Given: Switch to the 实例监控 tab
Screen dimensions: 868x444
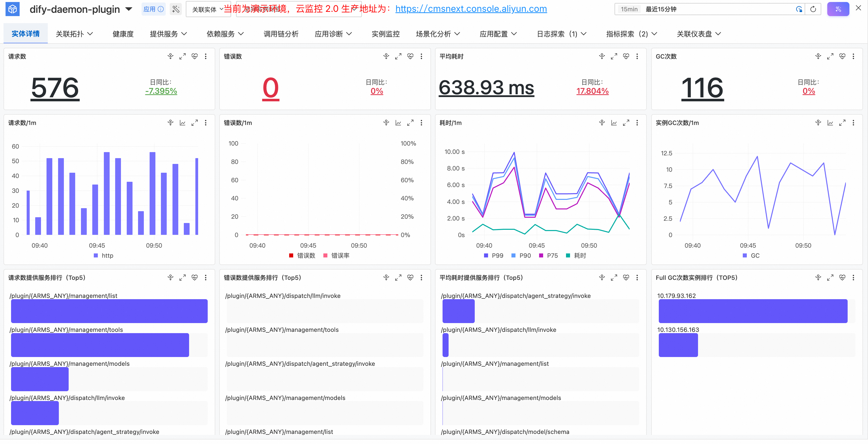Looking at the screenshot, I should [385, 34].
